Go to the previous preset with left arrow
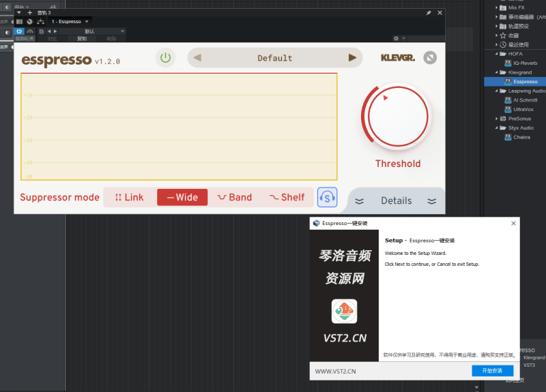Image resolution: width=546 pixels, height=392 pixels. [x=197, y=58]
